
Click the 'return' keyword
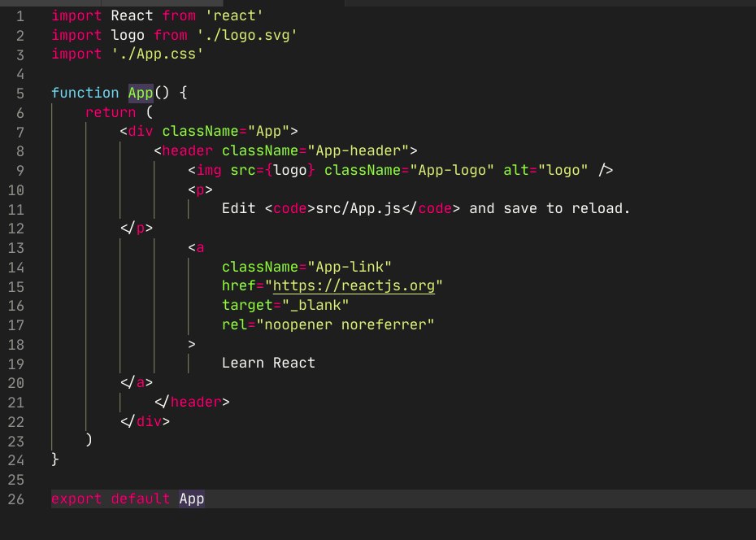click(x=111, y=112)
